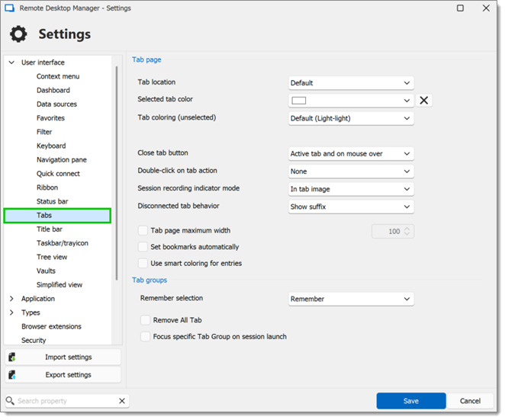Enable Tab page maximum width checkbox

point(143,230)
